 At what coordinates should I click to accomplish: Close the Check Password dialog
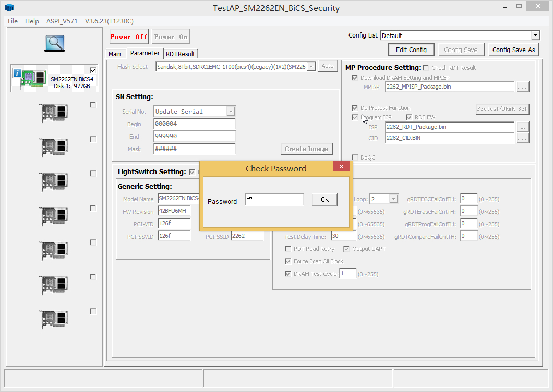pyautogui.click(x=342, y=167)
